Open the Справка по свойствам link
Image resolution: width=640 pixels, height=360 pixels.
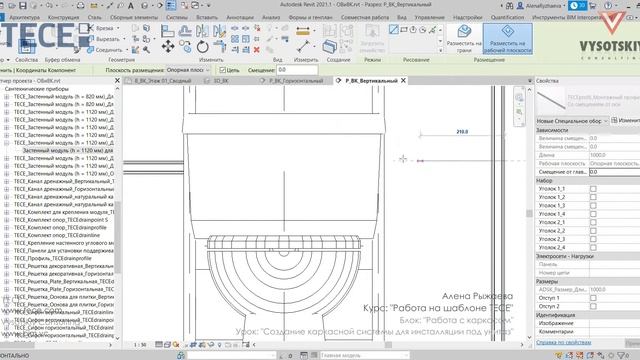563,342
